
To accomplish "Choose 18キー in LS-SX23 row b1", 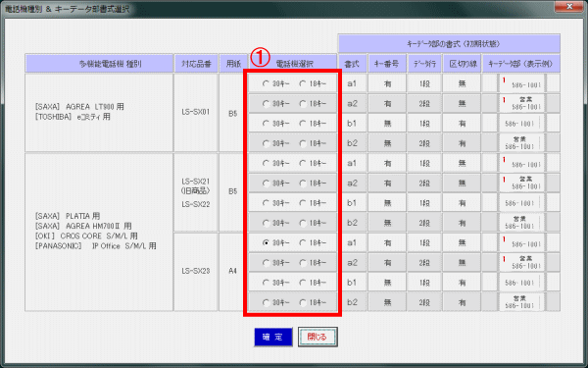I will [x=303, y=283].
